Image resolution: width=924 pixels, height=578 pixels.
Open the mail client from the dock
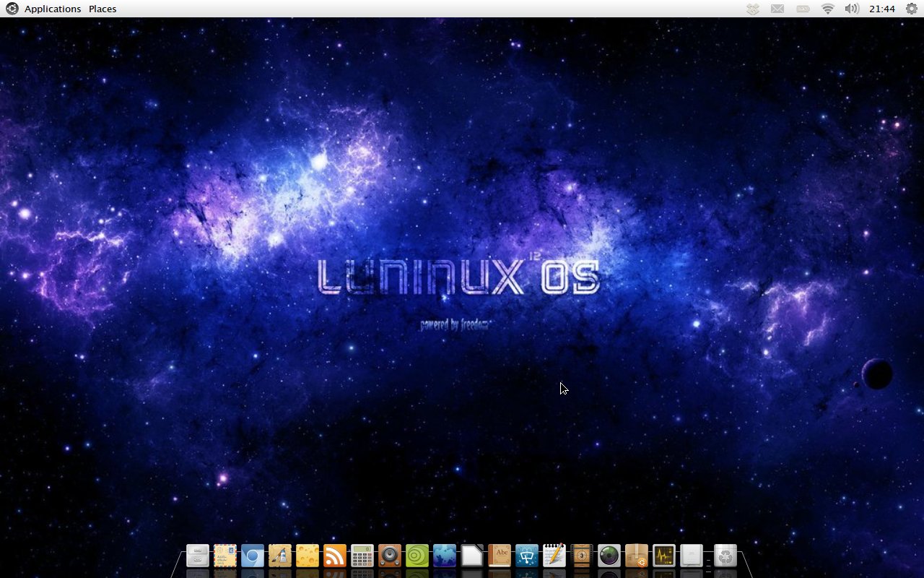pyautogui.click(x=225, y=556)
